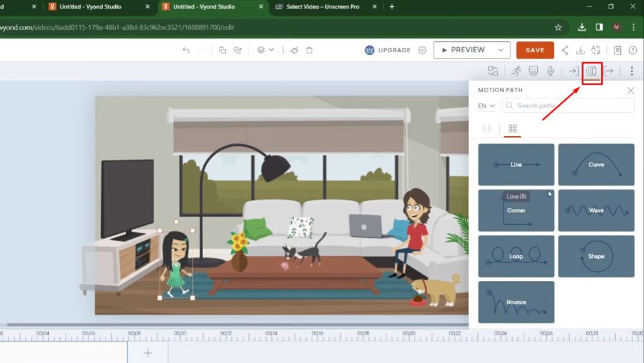
Task: Open the settings gear next to UPGRADE
Action: click(422, 50)
